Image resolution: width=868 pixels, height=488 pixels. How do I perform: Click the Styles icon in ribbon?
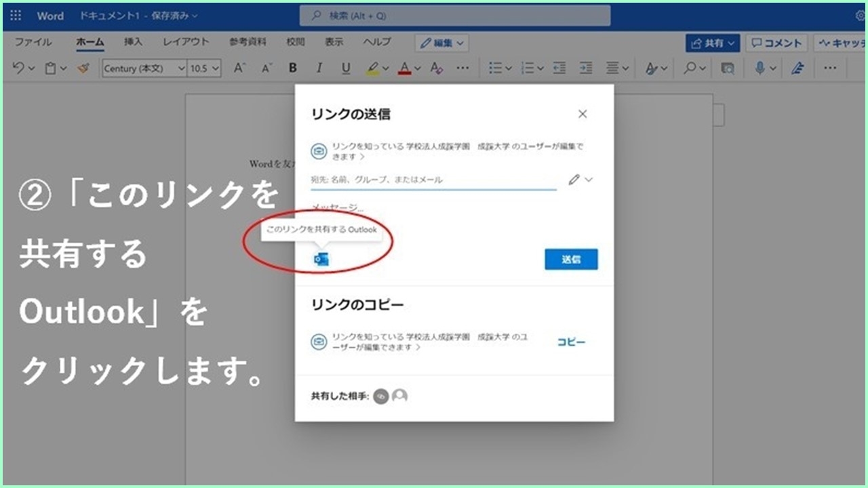pyautogui.click(x=651, y=68)
